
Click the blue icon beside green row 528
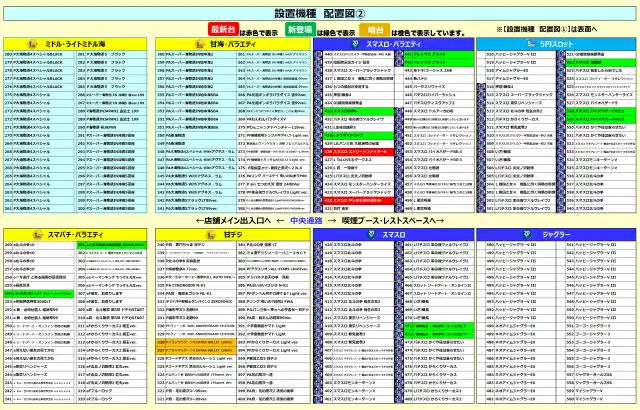tap(561, 111)
